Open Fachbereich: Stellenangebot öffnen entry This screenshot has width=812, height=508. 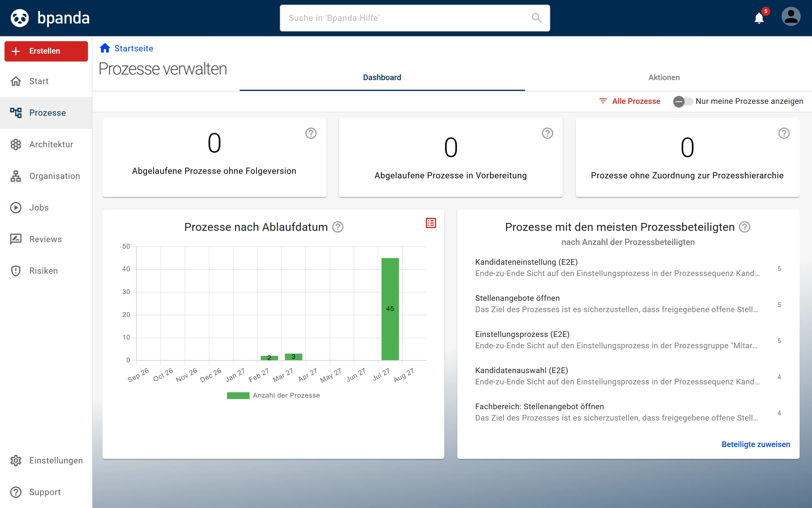pos(628,412)
